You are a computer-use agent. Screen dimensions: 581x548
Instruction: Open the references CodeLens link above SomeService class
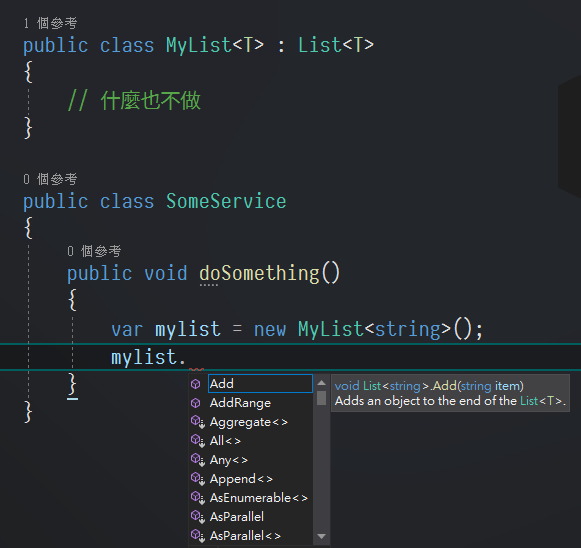(50, 179)
